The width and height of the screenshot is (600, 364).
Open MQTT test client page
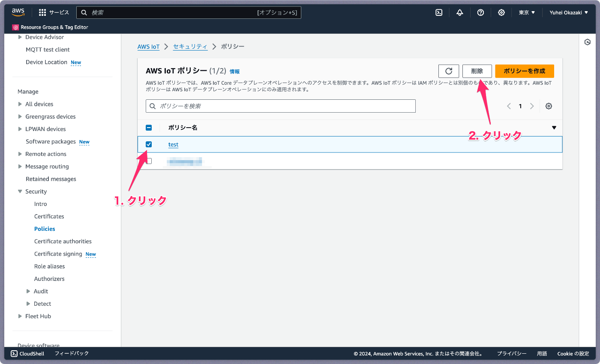click(x=48, y=50)
